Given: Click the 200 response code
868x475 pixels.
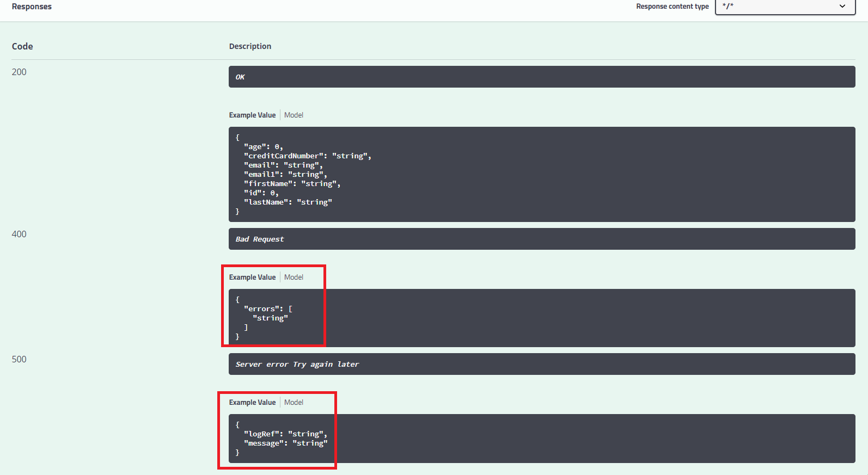Looking at the screenshot, I should (x=19, y=72).
